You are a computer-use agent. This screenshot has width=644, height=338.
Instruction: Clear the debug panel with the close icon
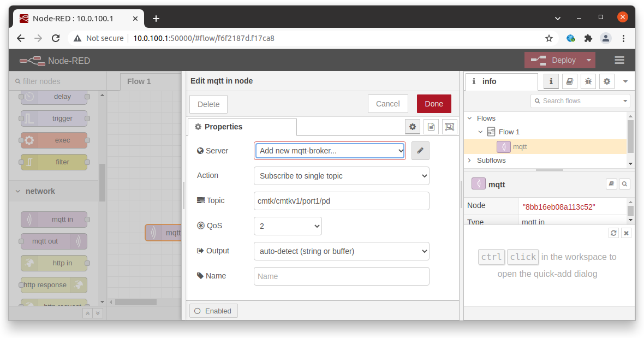[x=626, y=232]
